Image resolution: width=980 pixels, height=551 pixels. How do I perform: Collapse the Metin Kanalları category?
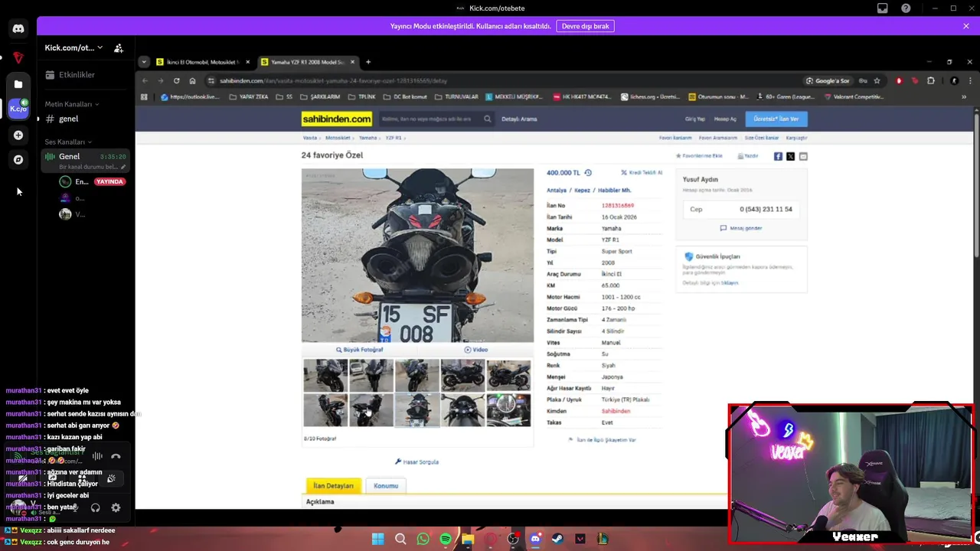tap(71, 104)
